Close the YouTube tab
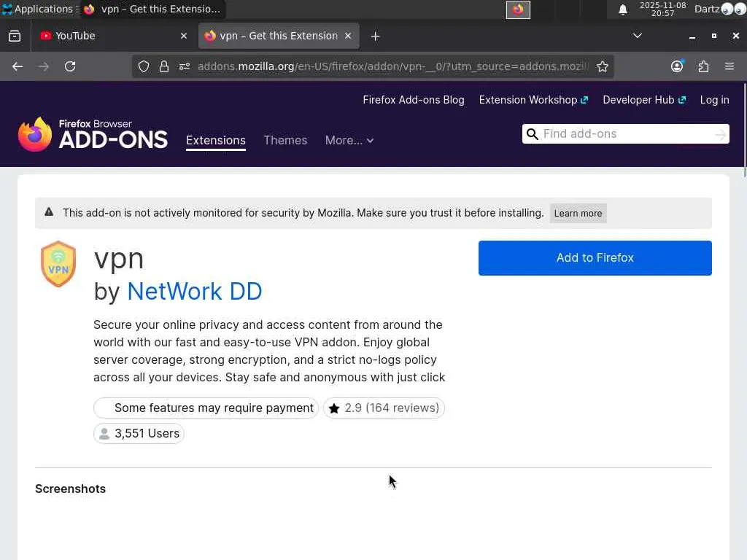 [183, 36]
